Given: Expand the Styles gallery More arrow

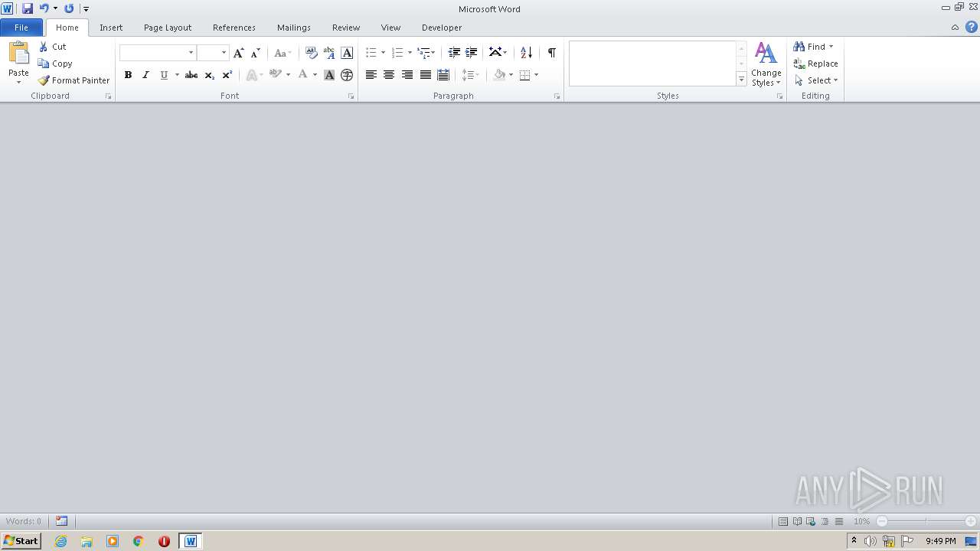Looking at the screenshot, I should coord(741,79).
